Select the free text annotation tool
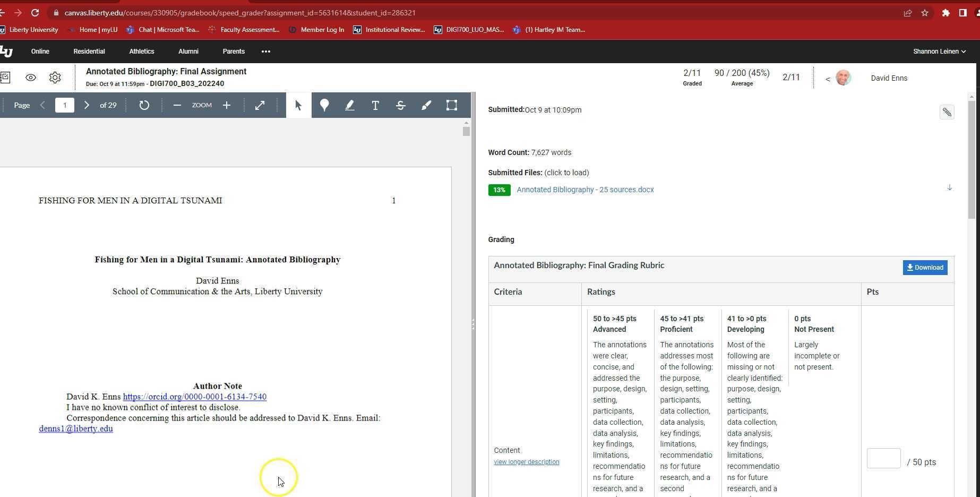The height and width of the screenshot is (497, 980). [x=375, y=105]
